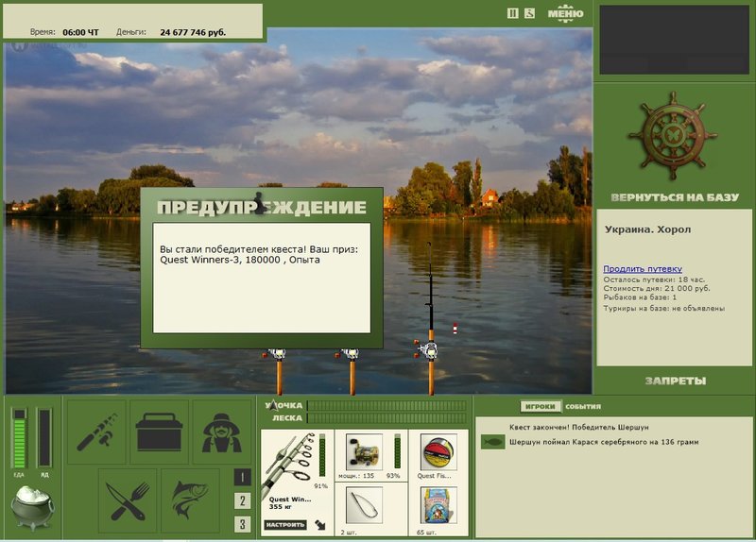756x542 pixels.
Task: Open the fish keepnet icon
Action: pos(191,501)
